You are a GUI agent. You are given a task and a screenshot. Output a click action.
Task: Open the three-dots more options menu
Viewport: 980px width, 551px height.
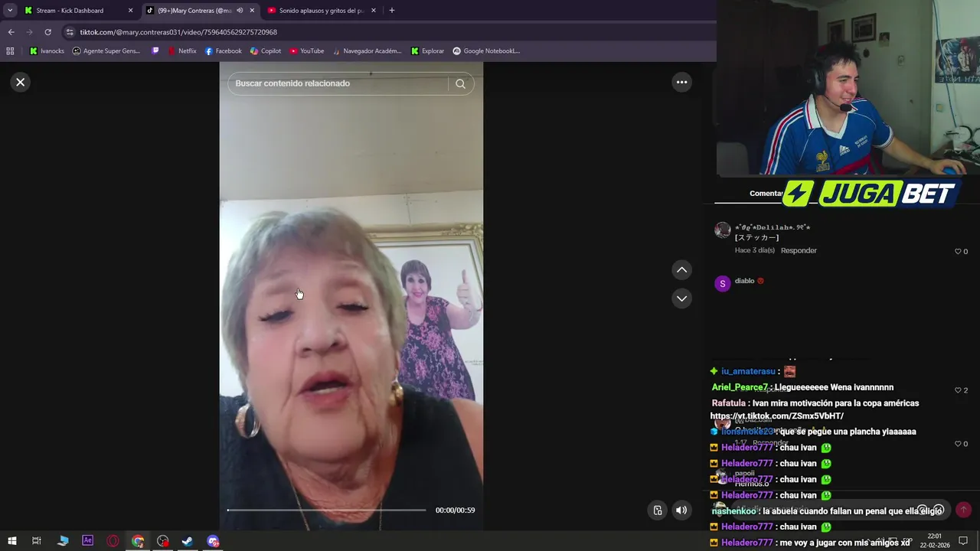coord(681,82)
